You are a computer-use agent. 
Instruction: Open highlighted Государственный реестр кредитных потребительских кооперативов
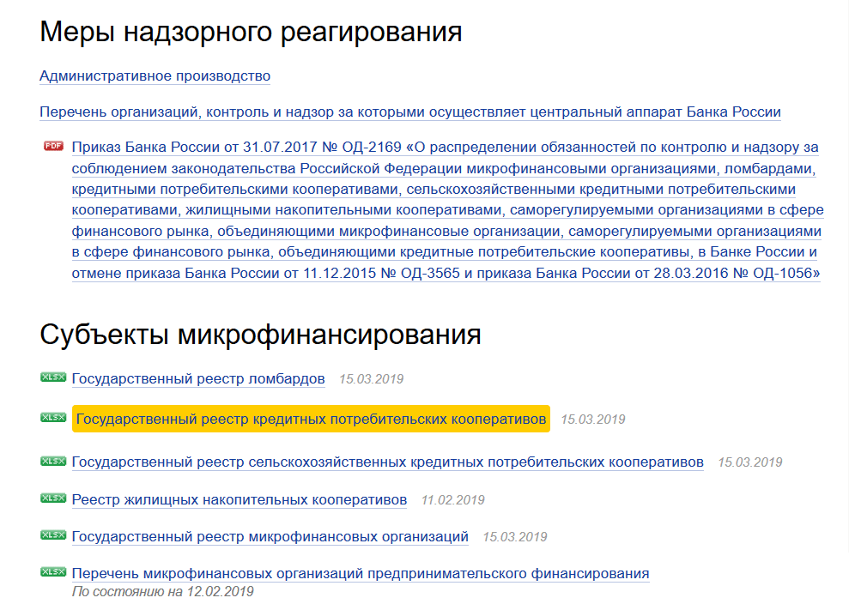[311, 420]
